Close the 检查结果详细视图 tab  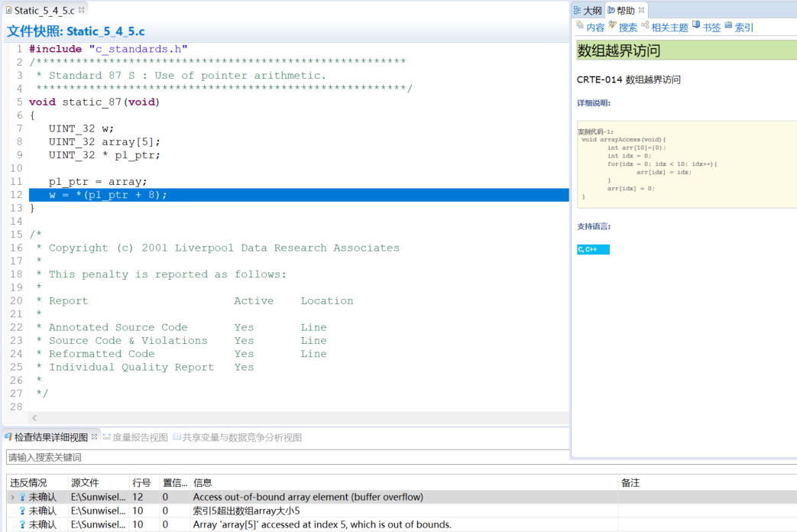94,437
